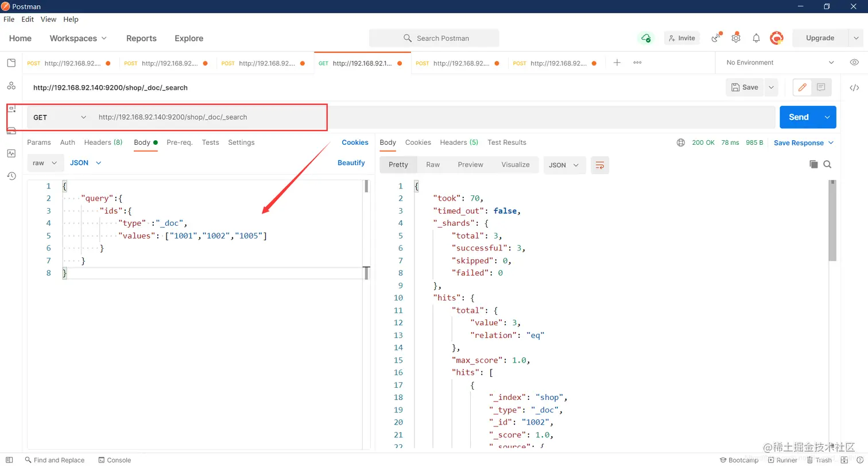Open the Console
This screenshot has height=466, width=868.
pyautogui.click(x=115, y=460)
